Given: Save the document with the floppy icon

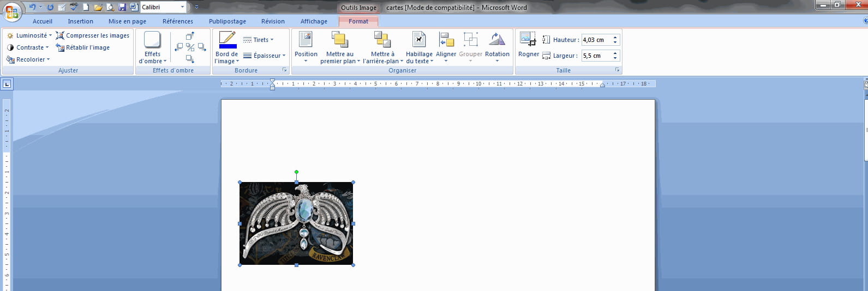Looking at the screenshot, I should pyautogui.click(x=122, y=7).
